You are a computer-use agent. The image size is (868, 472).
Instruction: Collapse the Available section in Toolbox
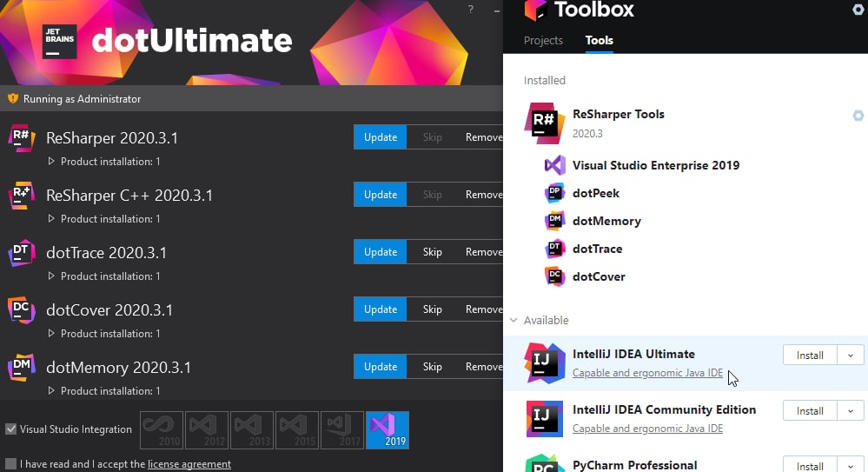point(514,320)
